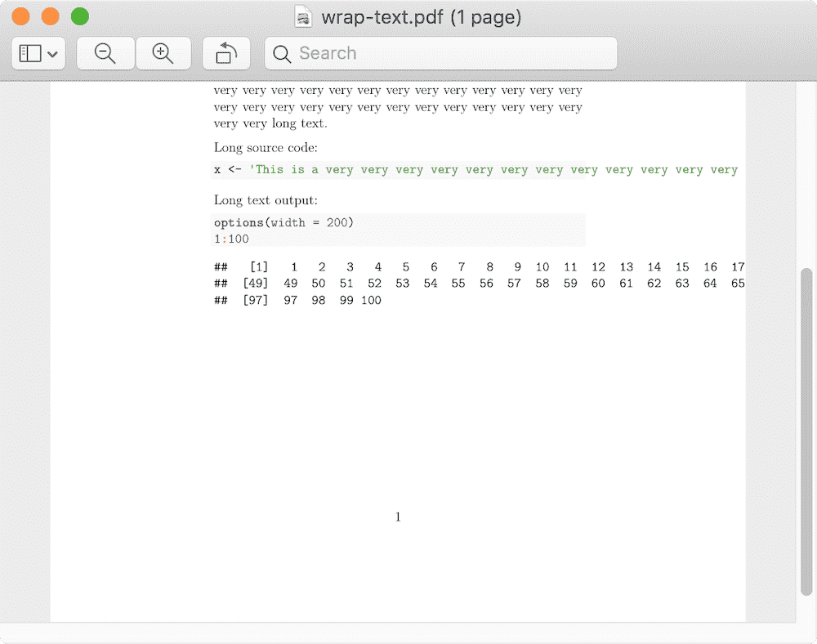Click the search magnifier inside the search field
Image resolution: width=817 pixels, height=644 pixels.
[x=281, y=53]
